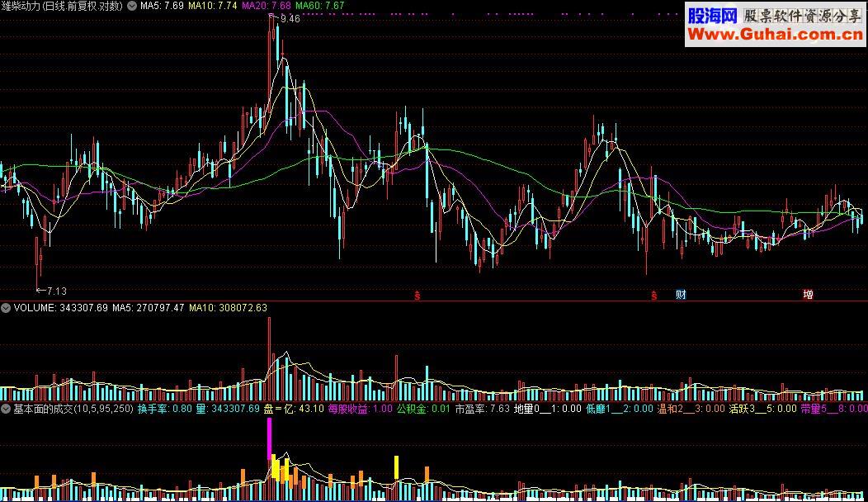Viewport: 868px width, 502px height.
Task: Click the 基本面的成交(10,5,95,250) indicator name
Action: [73, 409]
